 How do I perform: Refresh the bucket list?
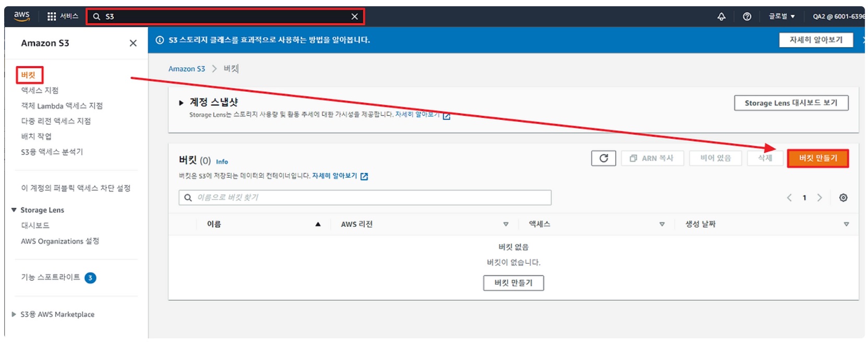click(x=604, y=158)
